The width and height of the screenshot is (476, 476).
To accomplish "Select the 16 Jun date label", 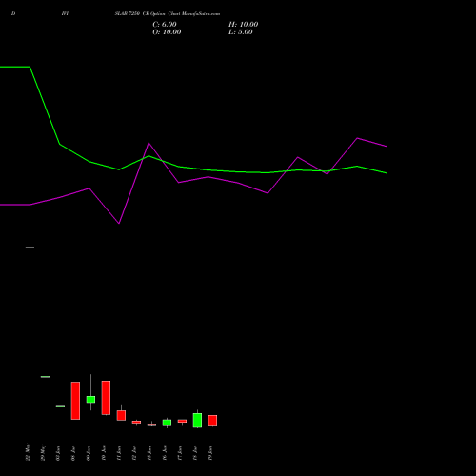I will (165, 452).
